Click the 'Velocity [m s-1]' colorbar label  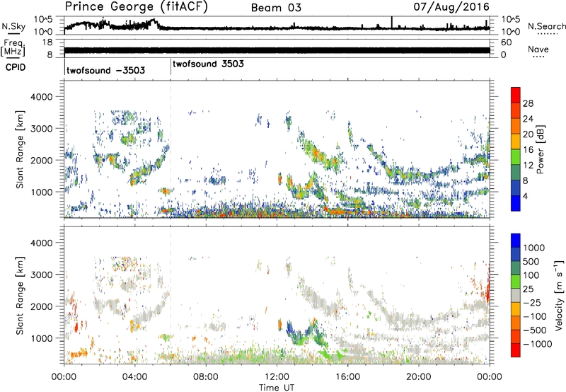[559, 295]
